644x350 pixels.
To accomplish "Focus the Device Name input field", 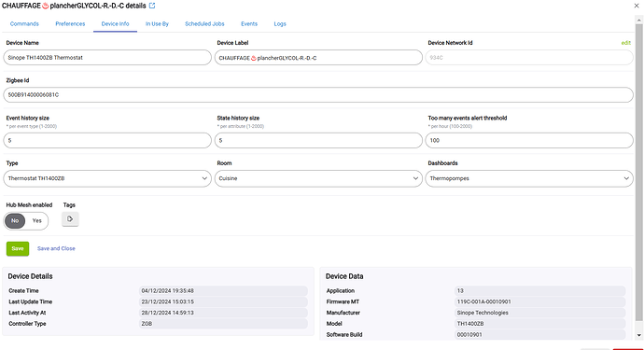I will pyautogui.click(x=107, y=58).
